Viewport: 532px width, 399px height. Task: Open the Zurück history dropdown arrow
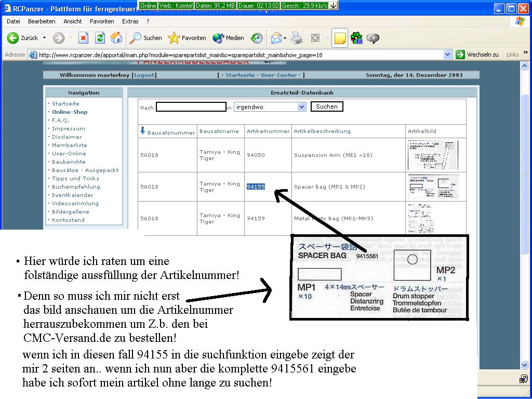(44, 38)
